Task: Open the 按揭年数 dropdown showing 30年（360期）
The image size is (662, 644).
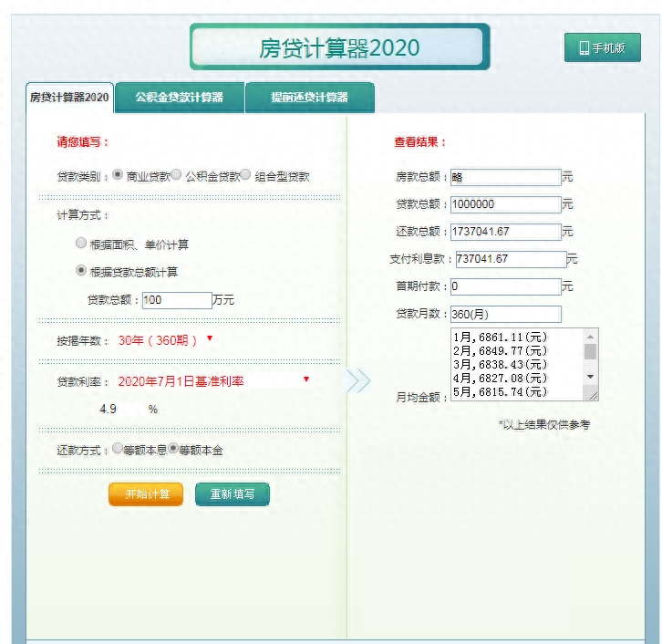Action: coord(166,340)
